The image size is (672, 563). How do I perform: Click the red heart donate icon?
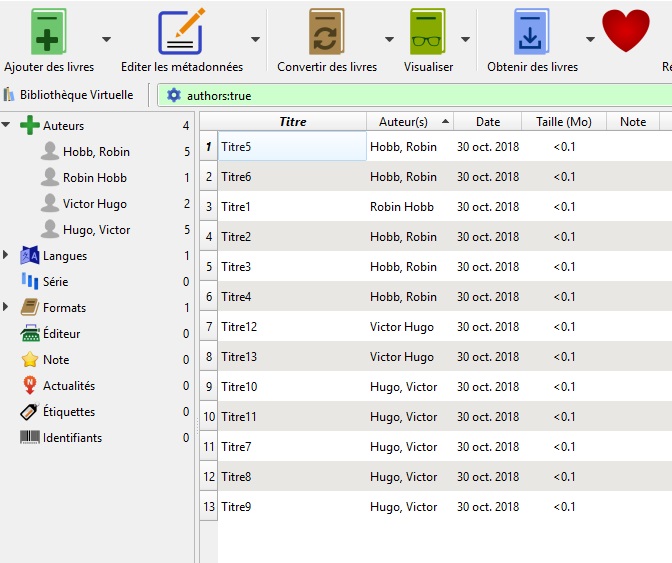[626, 30]
